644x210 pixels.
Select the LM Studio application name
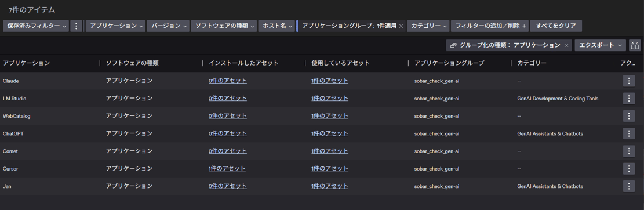point(15,99)
